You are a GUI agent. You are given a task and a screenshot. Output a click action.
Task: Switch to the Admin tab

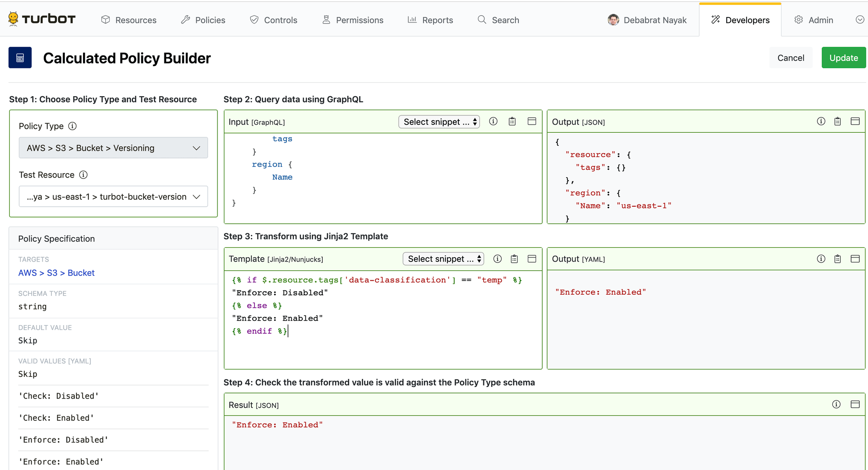click(814, 20)
